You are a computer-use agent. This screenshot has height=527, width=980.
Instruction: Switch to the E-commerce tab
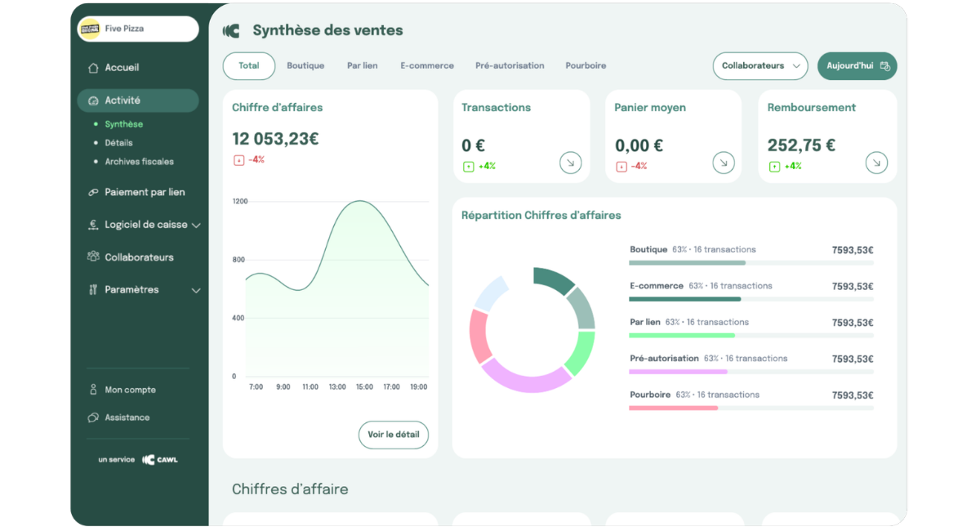pyautogui.click(x=427, y=66)
